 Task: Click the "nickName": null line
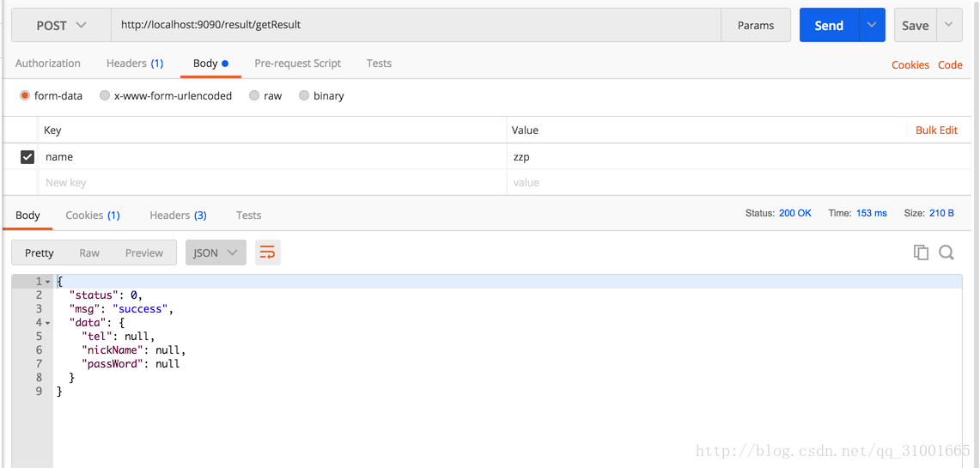pos(134,349)
